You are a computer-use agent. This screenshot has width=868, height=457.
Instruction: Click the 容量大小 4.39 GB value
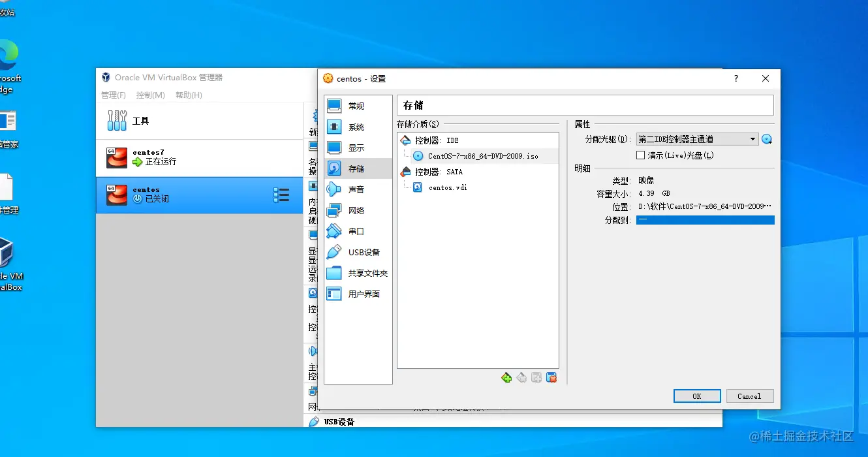(x=654, y=194)
